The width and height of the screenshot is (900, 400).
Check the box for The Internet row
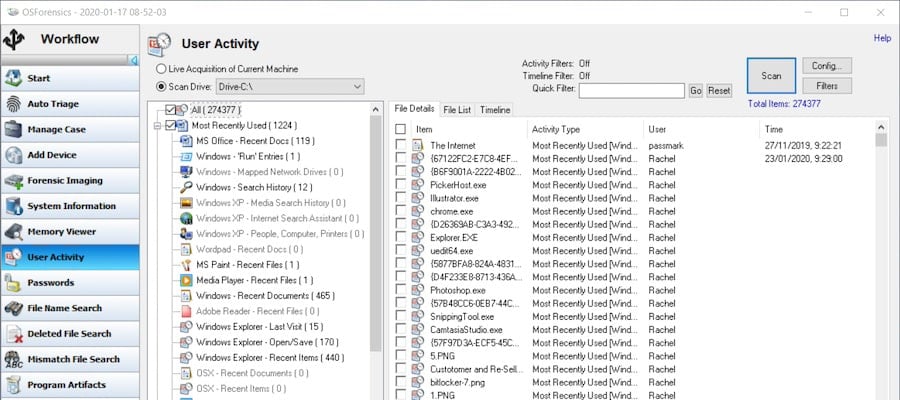(401, 146)
